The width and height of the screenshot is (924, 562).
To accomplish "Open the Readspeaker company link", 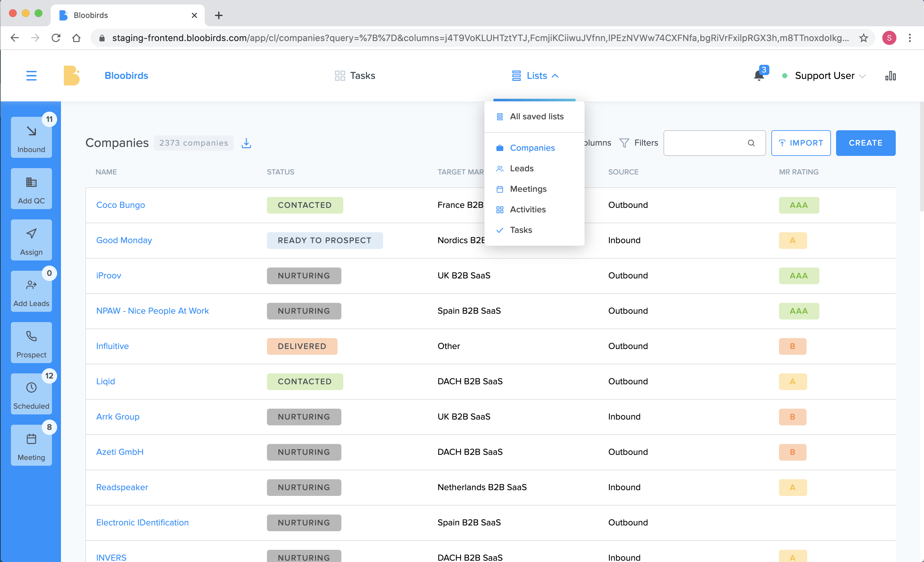I will (122, 487).
